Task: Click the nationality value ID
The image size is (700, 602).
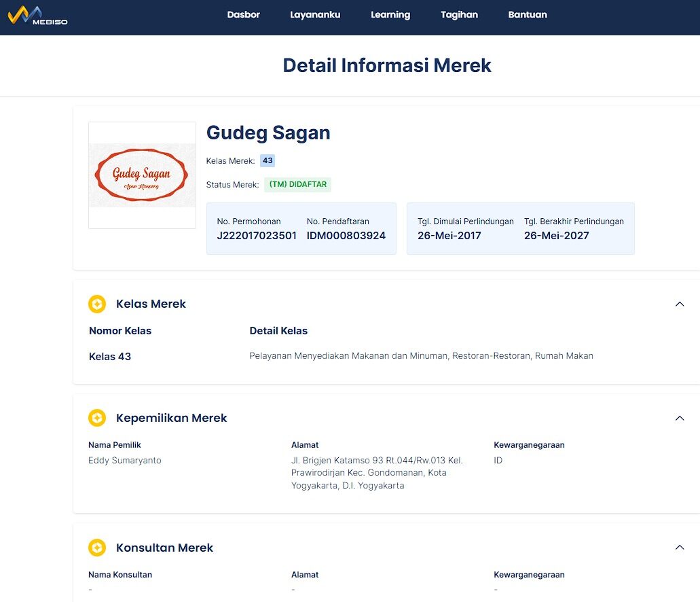Action: 498,460
